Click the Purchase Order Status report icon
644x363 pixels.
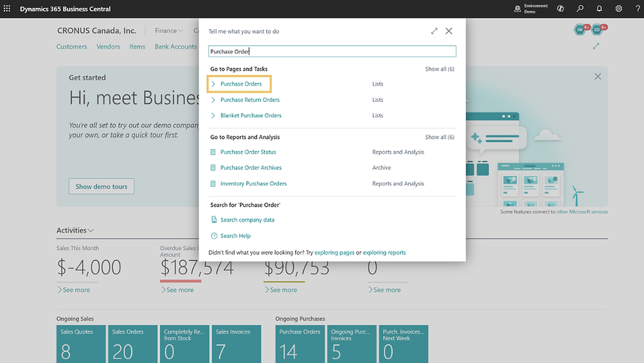tap(213, 152)
